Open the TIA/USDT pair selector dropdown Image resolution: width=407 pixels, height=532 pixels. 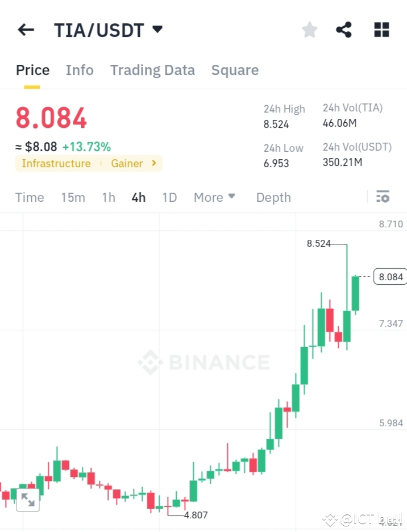coord(109,30)
